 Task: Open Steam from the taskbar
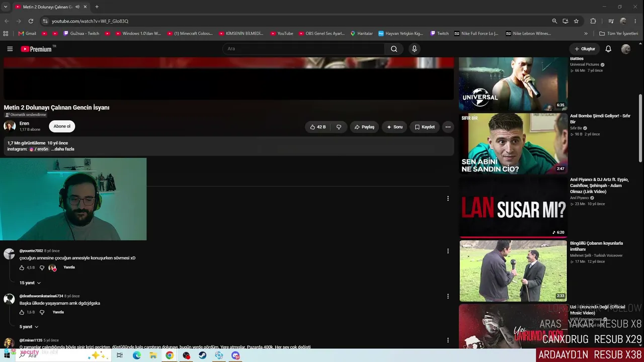pos(202,355)
